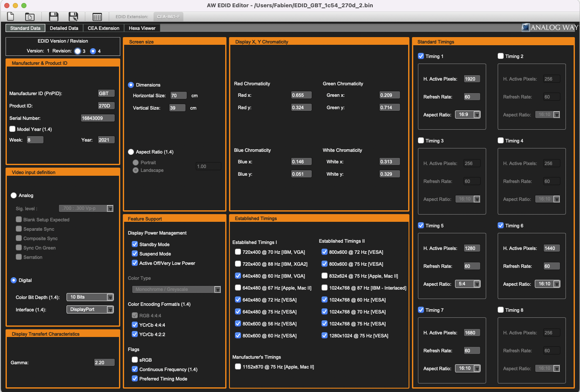Enable the Model Year (1.4) checkbox

click(x=12, y=129)
